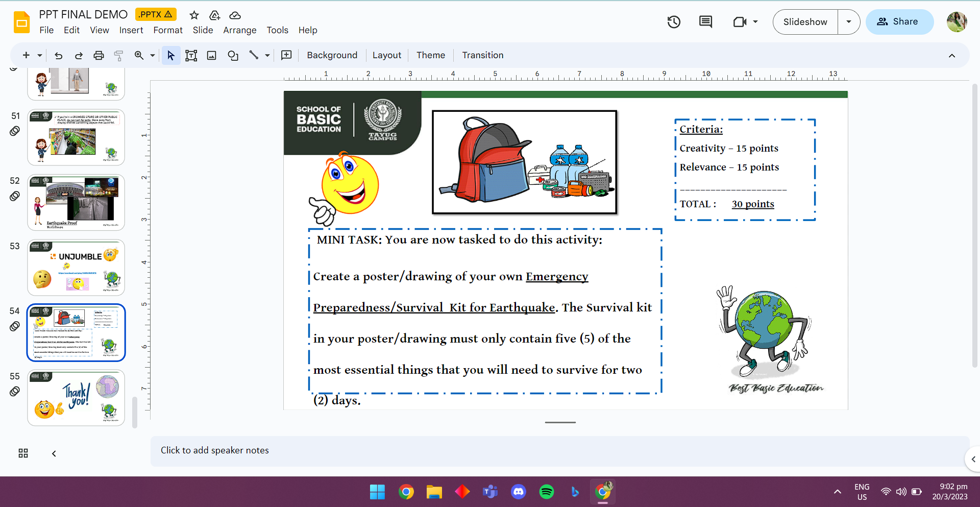Select the line tool
The height and width of the screenshot is (507, 980).
coord(254,55)
